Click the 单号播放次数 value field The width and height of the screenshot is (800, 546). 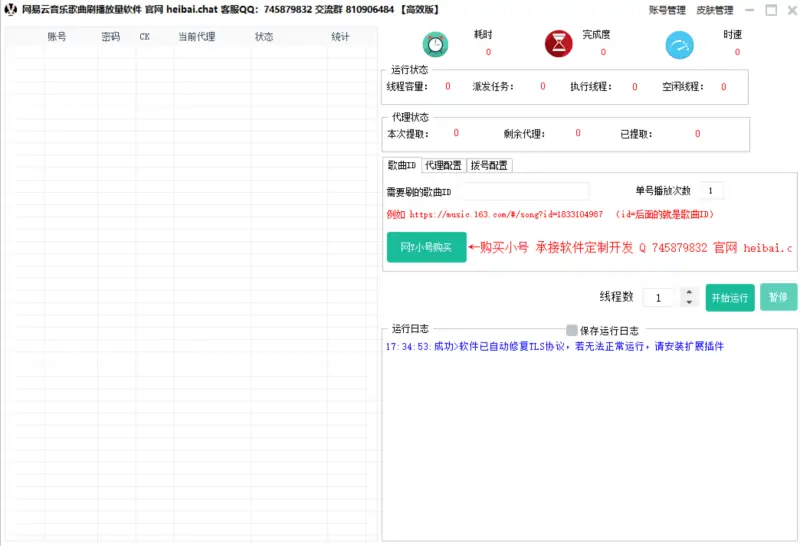710,191
